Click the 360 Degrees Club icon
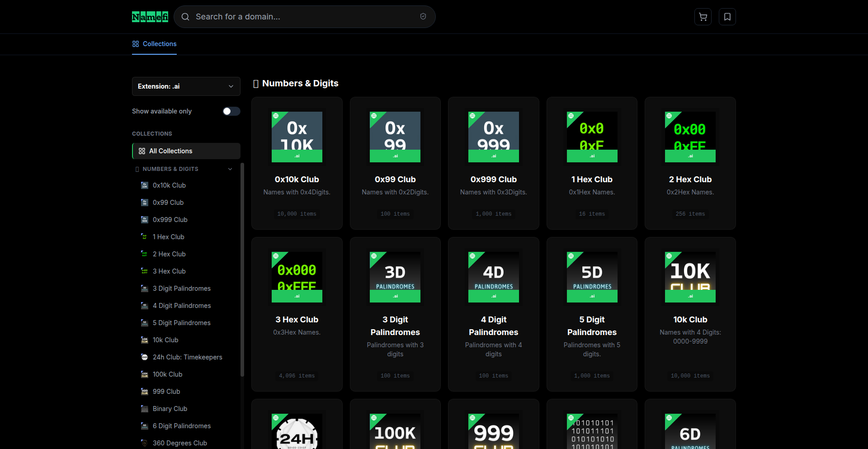868x449 pixels. 145,443
